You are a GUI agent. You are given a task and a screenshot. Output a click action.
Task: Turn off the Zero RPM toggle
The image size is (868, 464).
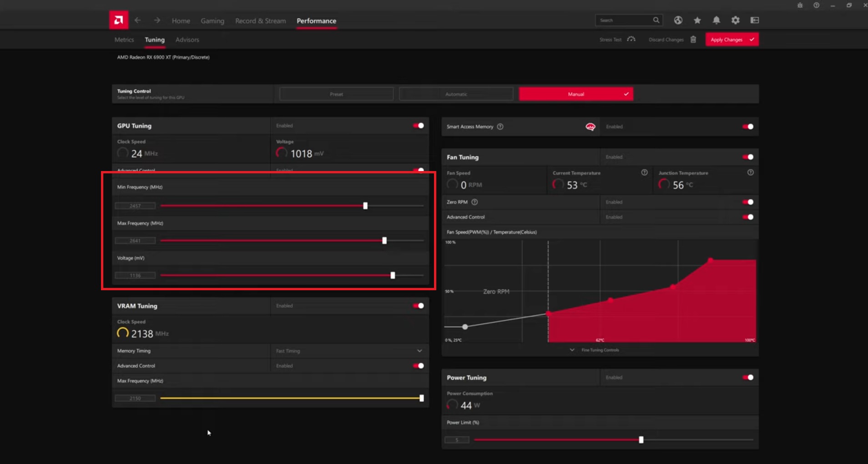(x=747, y=202)
